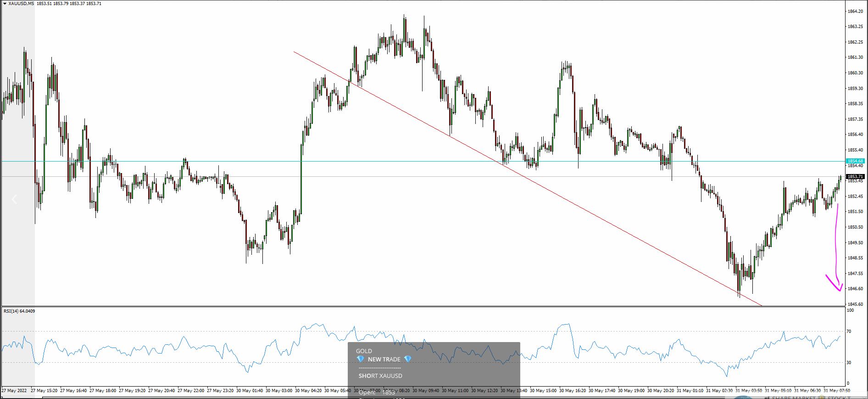
Task: Click the NEW TRADE text in the popup
Action: [384, 360]
